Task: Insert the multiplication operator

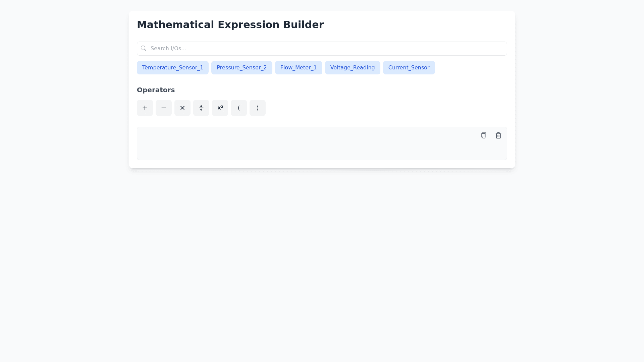Action: point(182,108)
